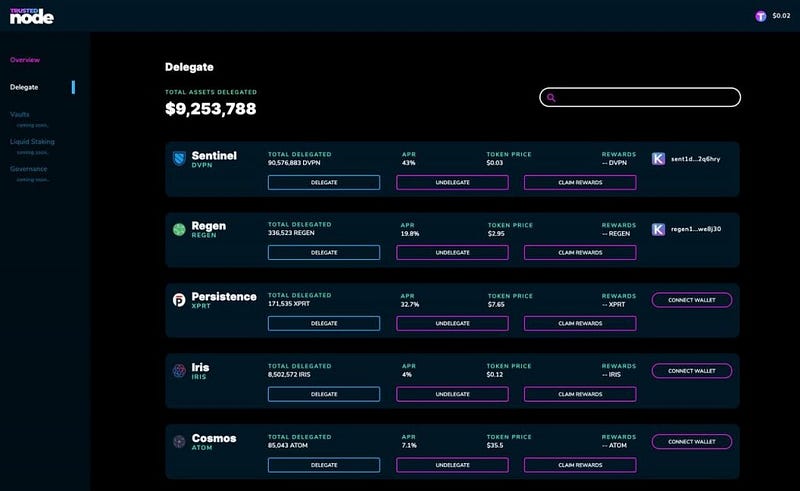Focus the network search field
Screen dimensions: 800x491
pyautogui.click(x=640, y=97)
